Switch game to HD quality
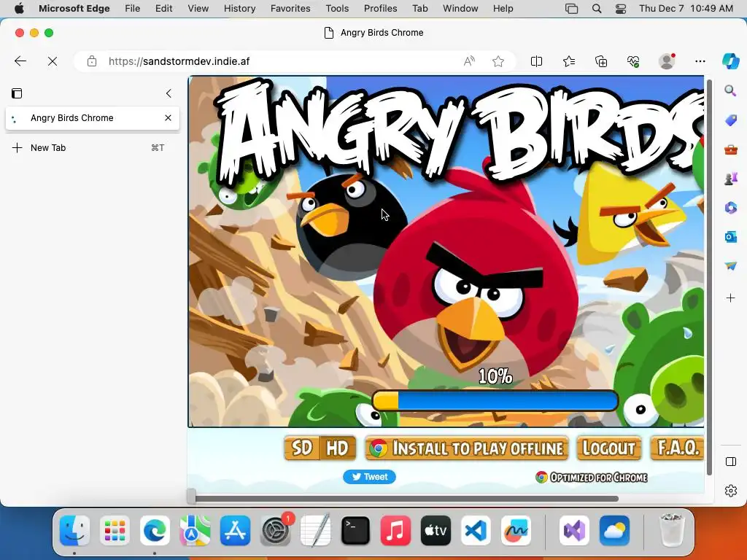The image size is (747, 560). tap(338, 448)
